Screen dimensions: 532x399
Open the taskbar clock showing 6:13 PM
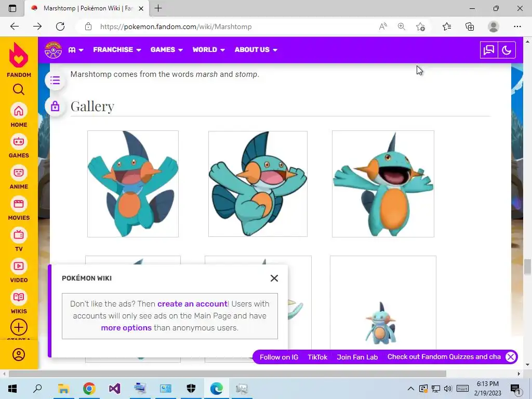point(487,389)
